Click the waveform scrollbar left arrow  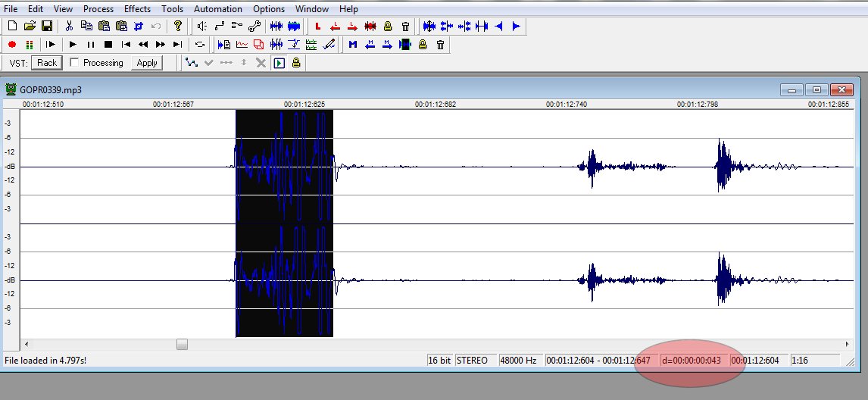point(26,344)
